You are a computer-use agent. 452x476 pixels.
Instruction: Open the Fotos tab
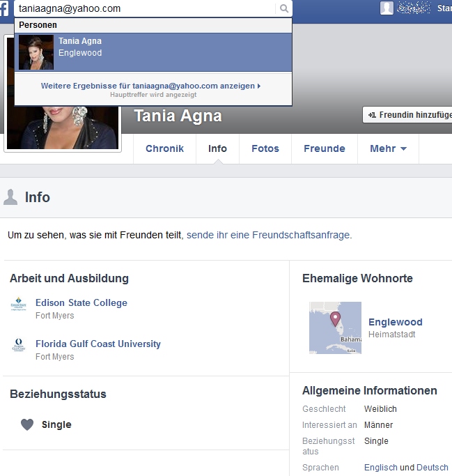click(265, 148)
